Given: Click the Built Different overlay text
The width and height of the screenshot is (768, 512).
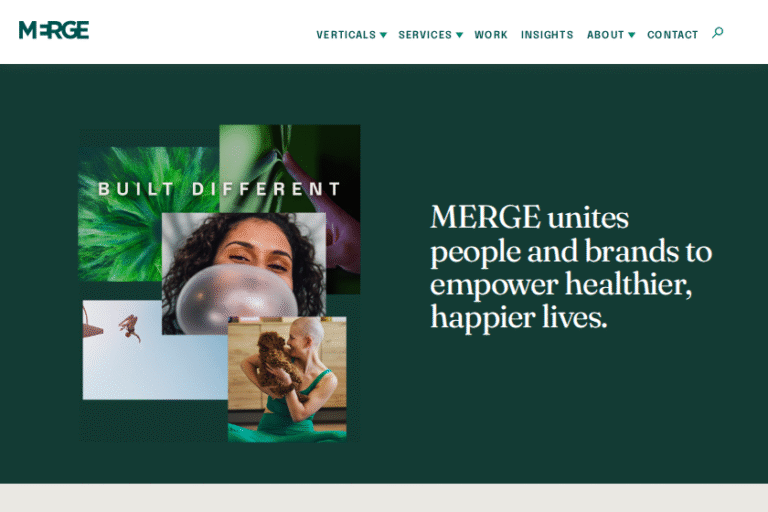Looking at the screenshot, I should tap(219, 189).
